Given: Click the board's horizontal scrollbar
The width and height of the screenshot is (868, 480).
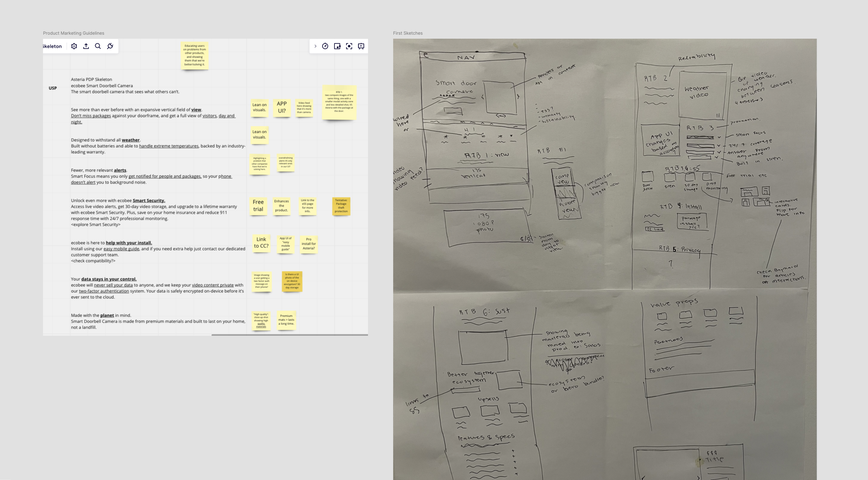Looking at the screenshot, I should tap(289, 335).
